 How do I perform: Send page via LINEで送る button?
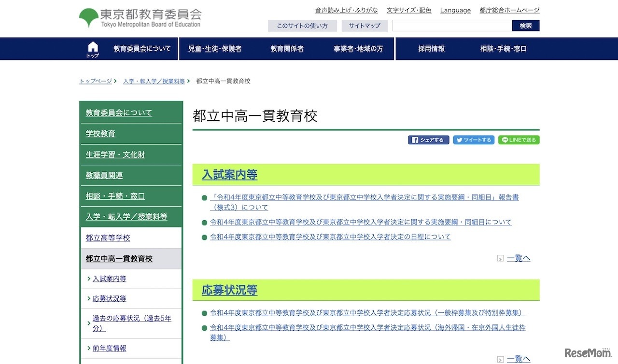click(519, 140)
